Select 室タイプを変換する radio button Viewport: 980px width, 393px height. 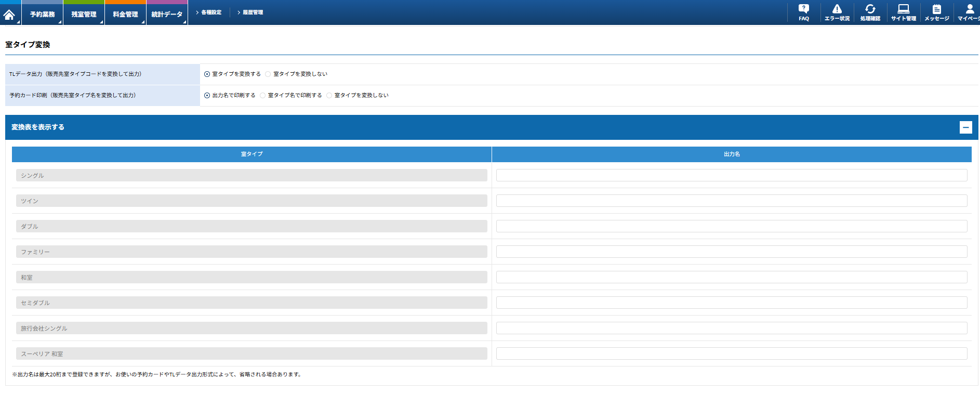click(207, 74)
